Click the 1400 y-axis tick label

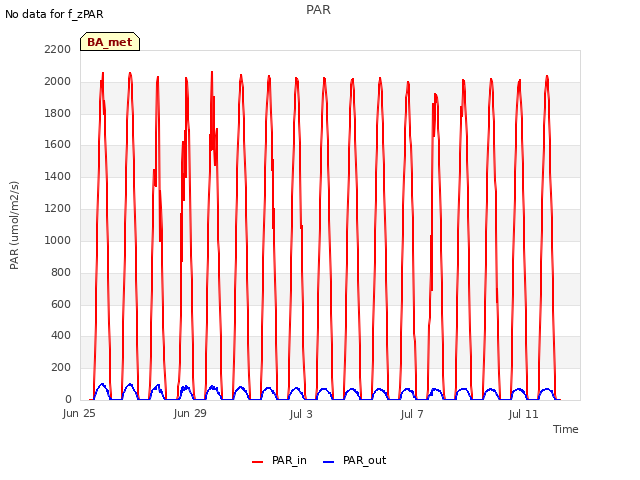point(58,176)
